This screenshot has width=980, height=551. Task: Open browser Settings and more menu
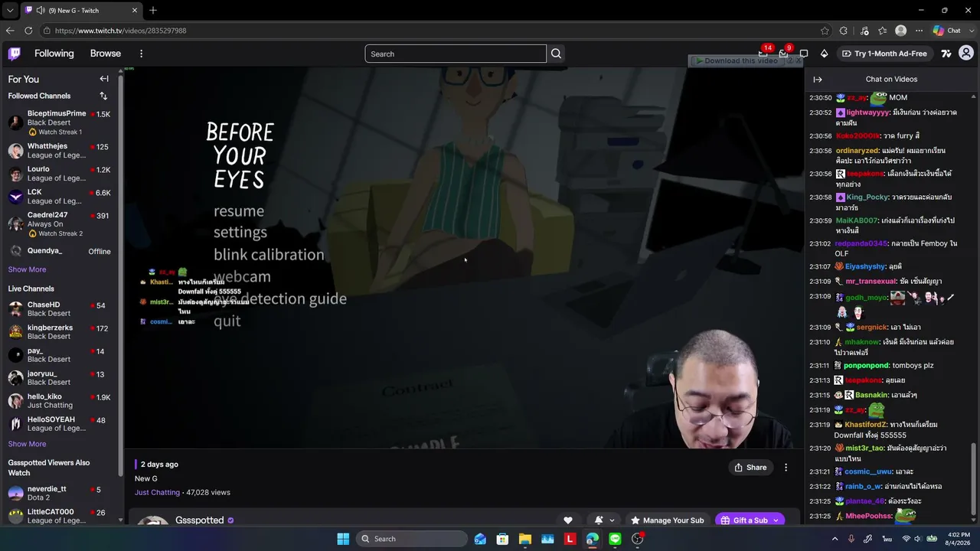(919, 31)
